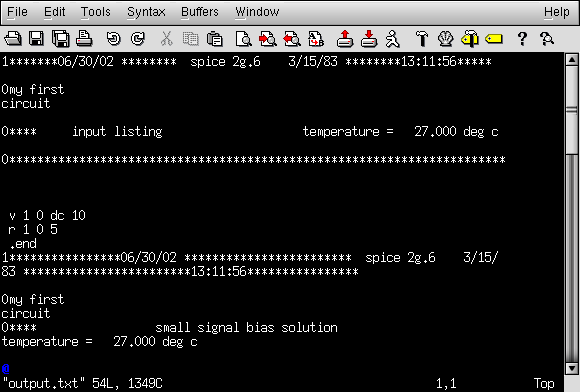Viewport: 580px width, 392px height.
Task: Click the Find and Replace icon
Action: click(316, 38)
